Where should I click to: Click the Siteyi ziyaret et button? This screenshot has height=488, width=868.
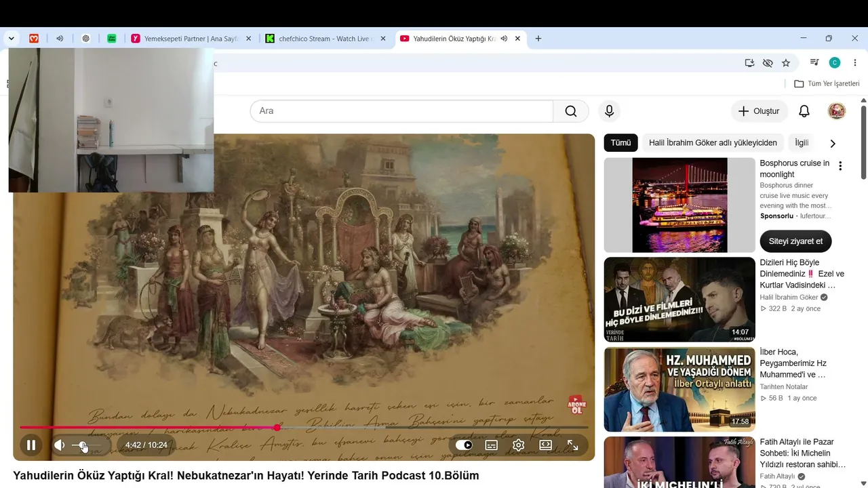point(795,241)
